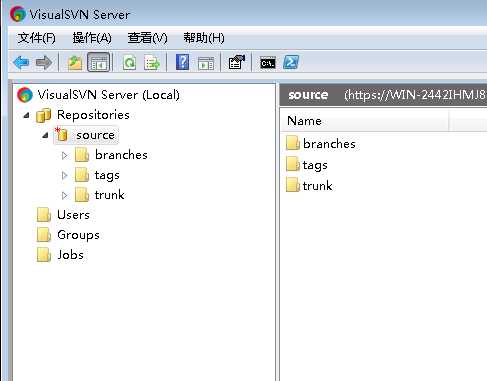
Task: Select trunk in the left tree
Action: pos(110,195)
